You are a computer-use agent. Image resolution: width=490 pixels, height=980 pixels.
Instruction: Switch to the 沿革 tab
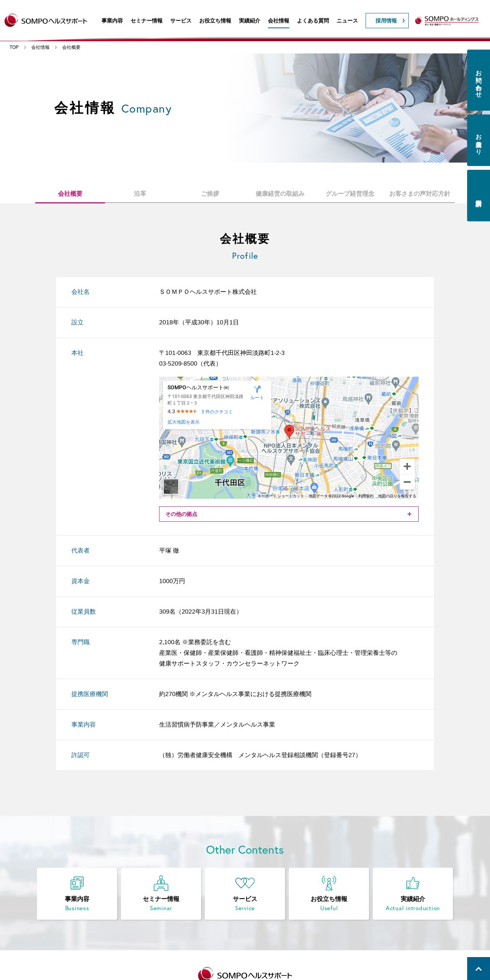(x=140, y=194)
